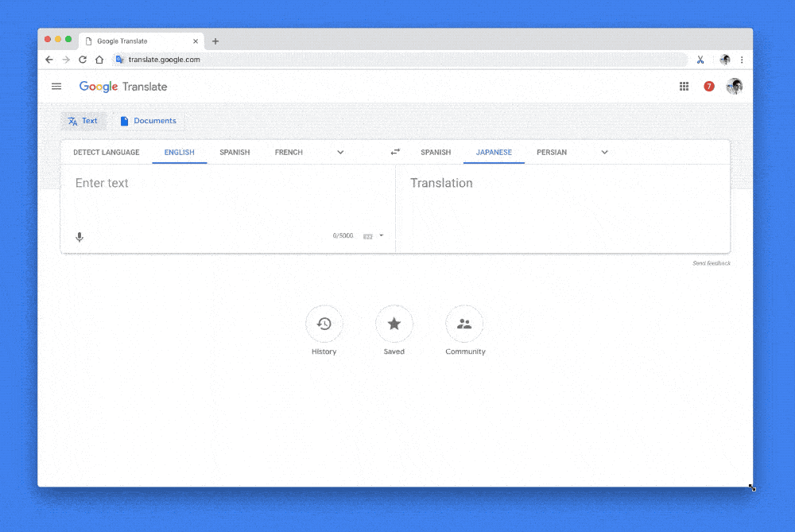The image size is (795, 532).
Task: Open the Saved translations star
Action: pos(394,324)
